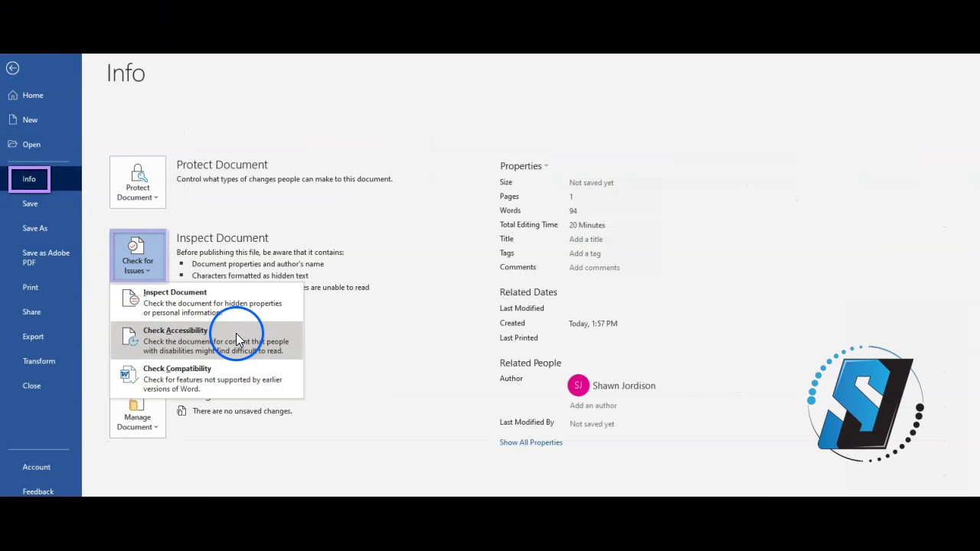980x551 pixels.
Task: Select Inspect Document menu entry
Action: (207, 302)
